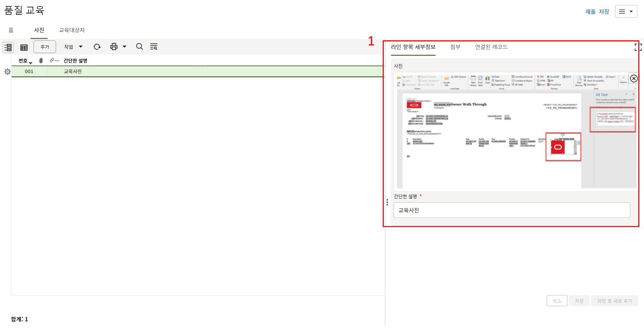Remove the photo with the X icon
The image size is (644, 329).
tap(634, 78)
